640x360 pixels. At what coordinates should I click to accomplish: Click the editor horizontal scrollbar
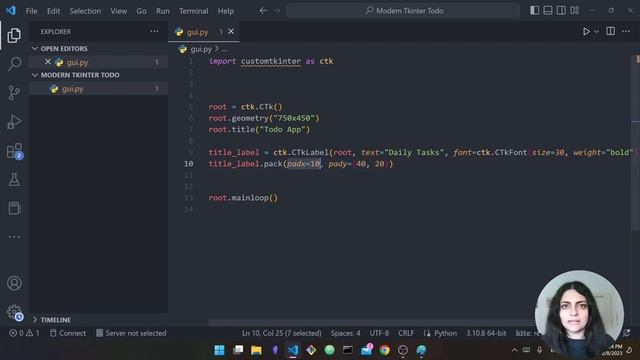tap(371, 323)
